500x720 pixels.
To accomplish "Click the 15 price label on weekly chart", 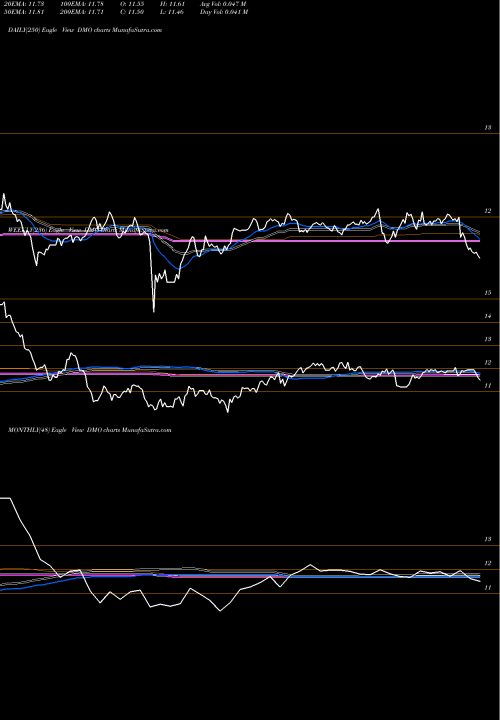I will tap(488, 292).
